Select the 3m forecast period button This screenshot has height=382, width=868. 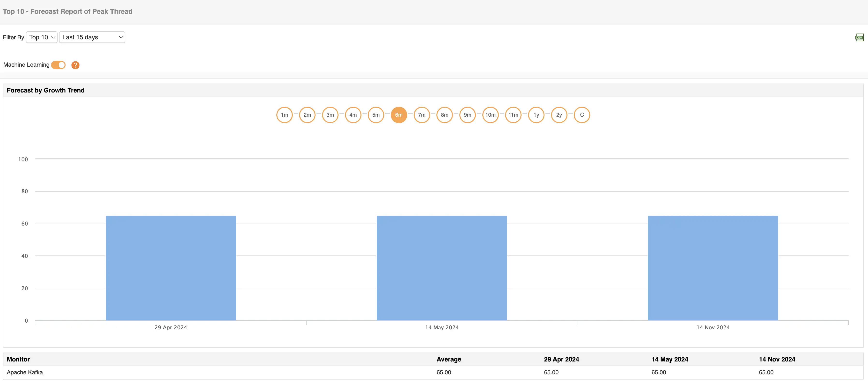(x=331, y=114)
